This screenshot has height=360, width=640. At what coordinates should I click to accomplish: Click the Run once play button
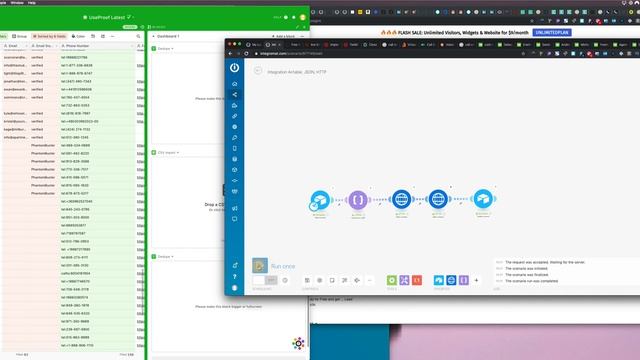tap(260, 266)
